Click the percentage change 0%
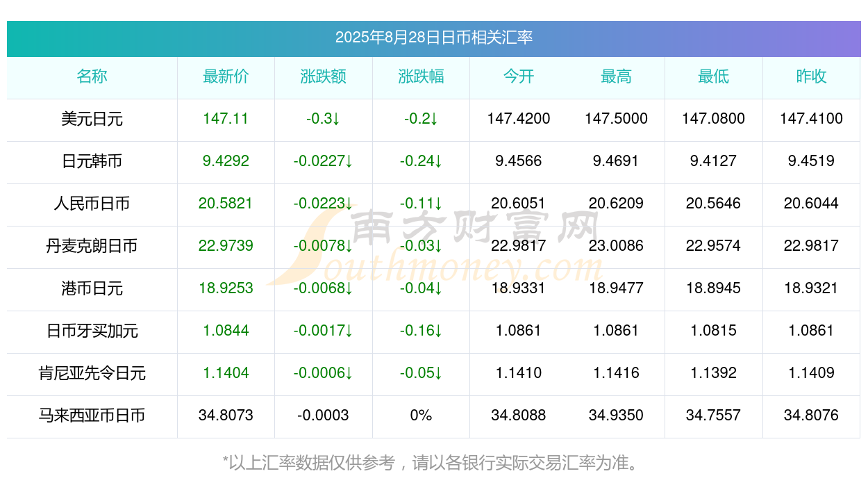The width and height of the screenshot is (868, 485). [x=421, y=416]
